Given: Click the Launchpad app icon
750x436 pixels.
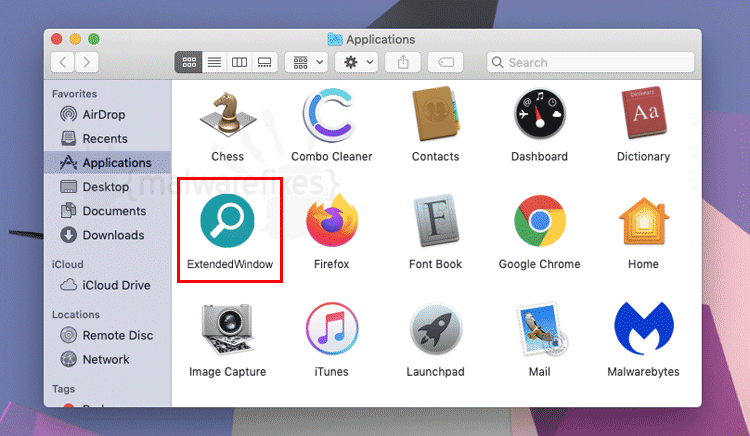Looking at the screenshot, I should 435,329.
